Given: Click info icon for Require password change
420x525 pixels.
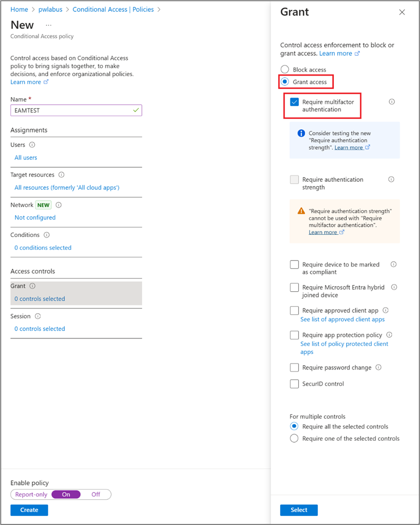Looking at the screenshot, I should pyautogui.click(x=379, y=367).
